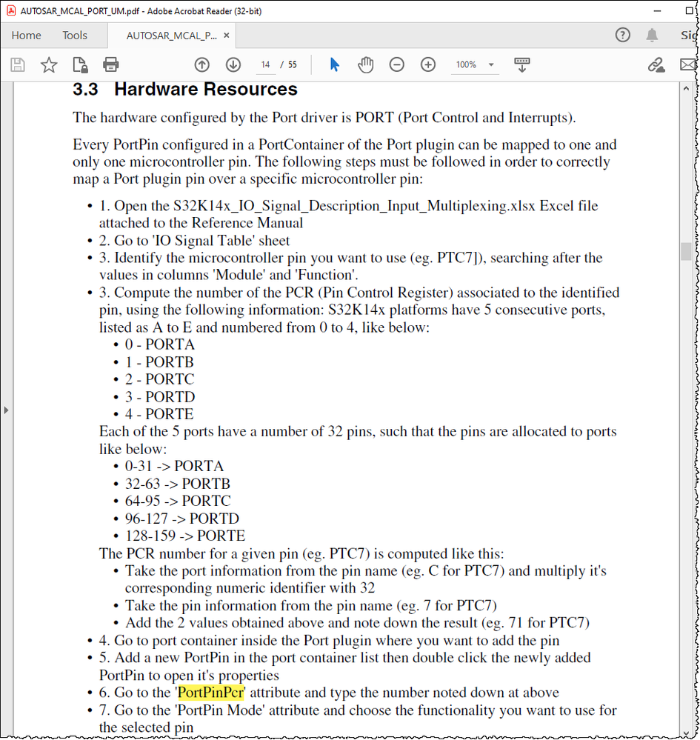Print the document
The image size is (700, 740).
pos(111,64)
